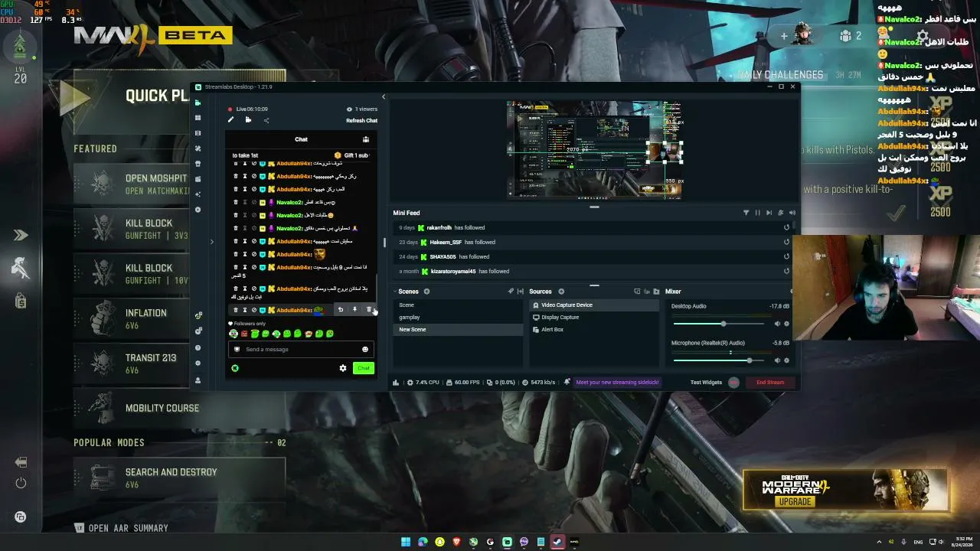Add a source folder in Sources header
Viewport: 980px width, 551px height.
[656, 292]
